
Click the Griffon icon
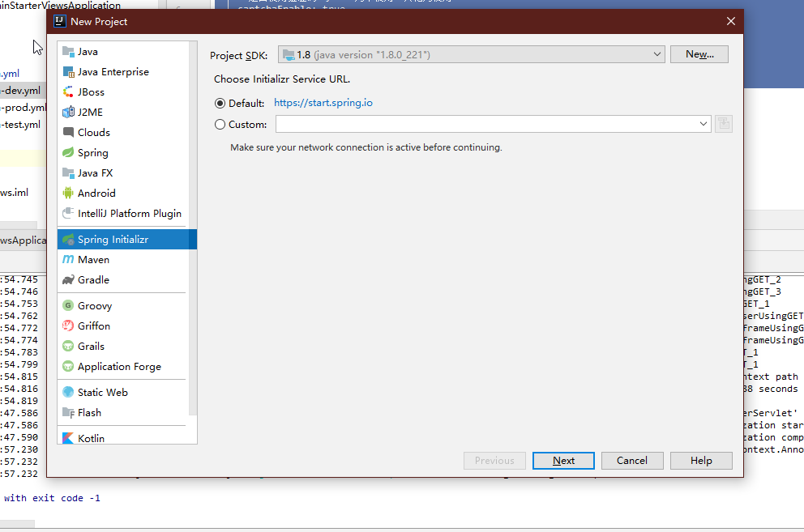[x=68, y=326]
